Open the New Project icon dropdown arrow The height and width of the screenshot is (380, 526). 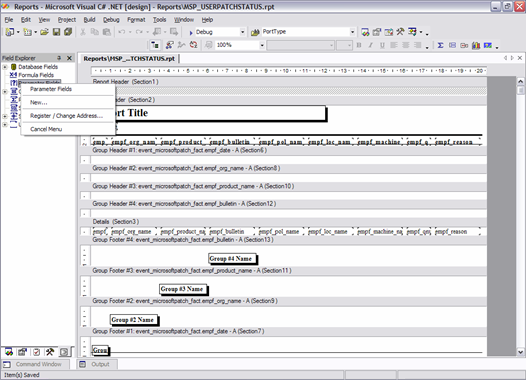click(18, 32)
